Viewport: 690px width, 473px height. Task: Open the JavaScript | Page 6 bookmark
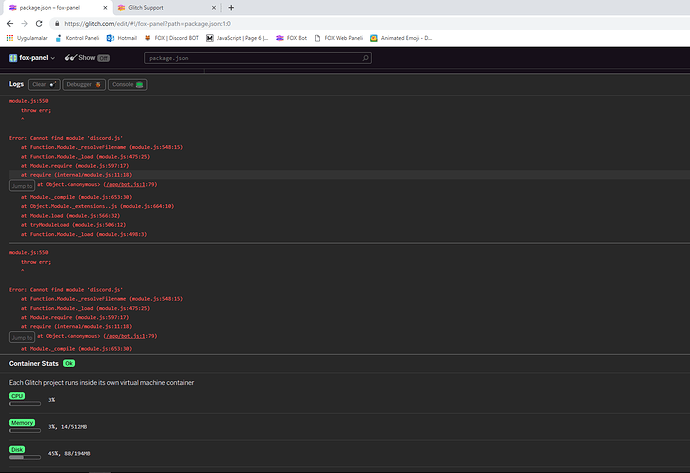[237, 38]
